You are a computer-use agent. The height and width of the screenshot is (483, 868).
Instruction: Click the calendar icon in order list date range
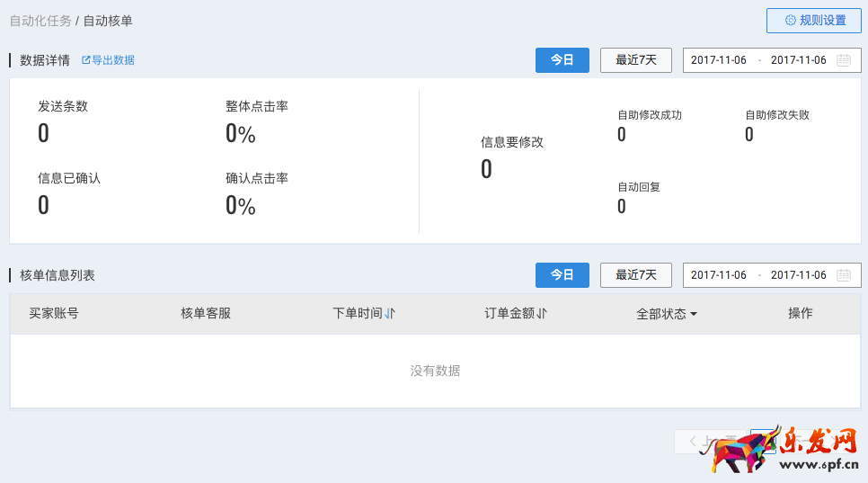844,275
